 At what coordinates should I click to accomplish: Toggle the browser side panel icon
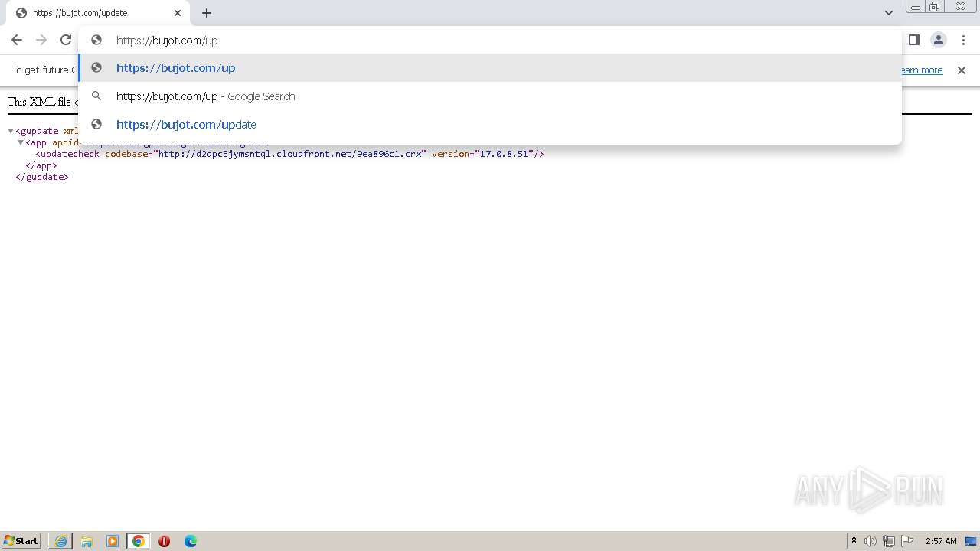914,40
